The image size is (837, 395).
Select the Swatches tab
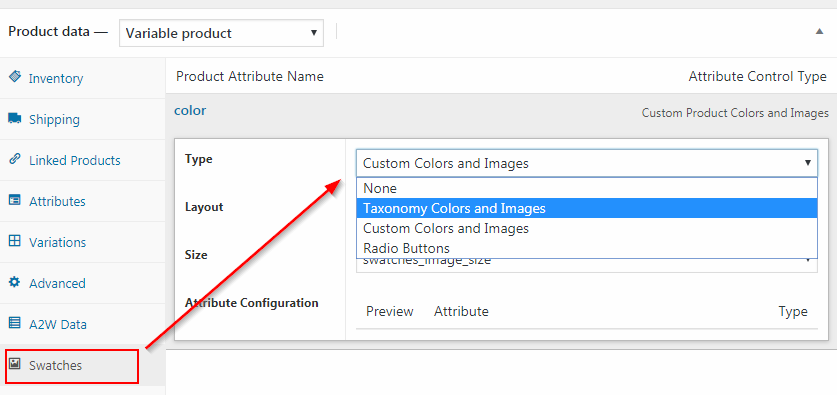click(x=83, y=366)
